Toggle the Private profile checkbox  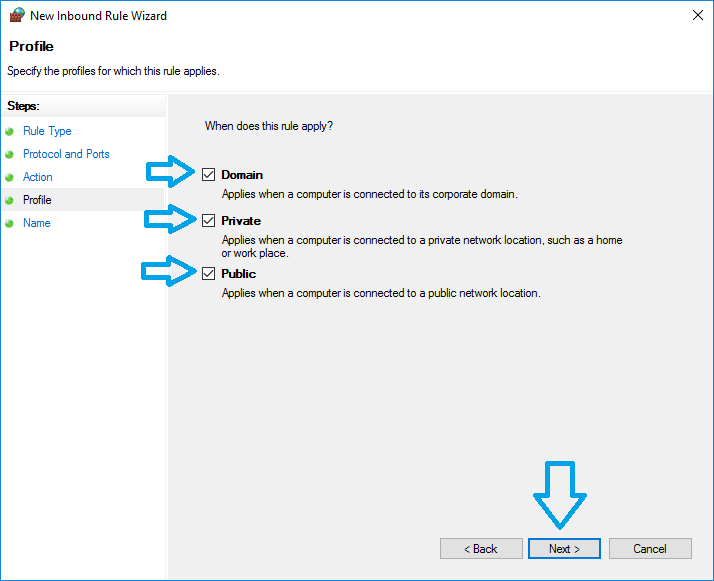pos(209,221)
